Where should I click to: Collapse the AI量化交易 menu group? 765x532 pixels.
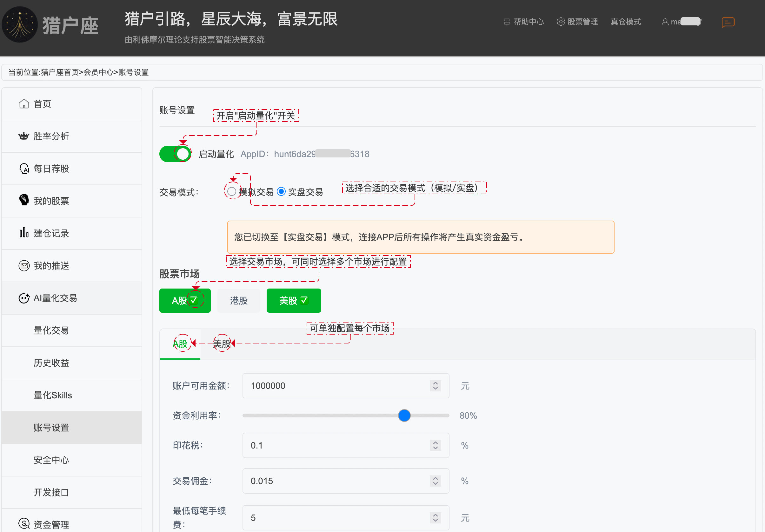pos(72,298)
